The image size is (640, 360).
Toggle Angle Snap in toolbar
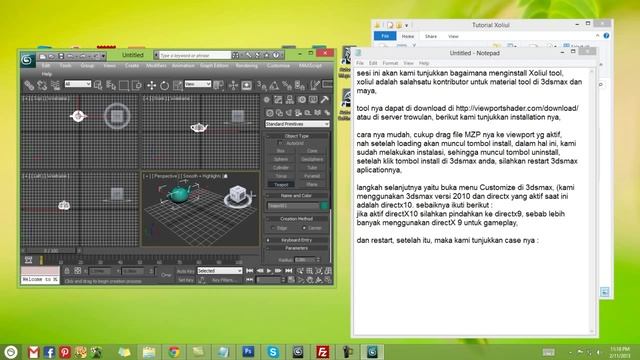(274, 85)
